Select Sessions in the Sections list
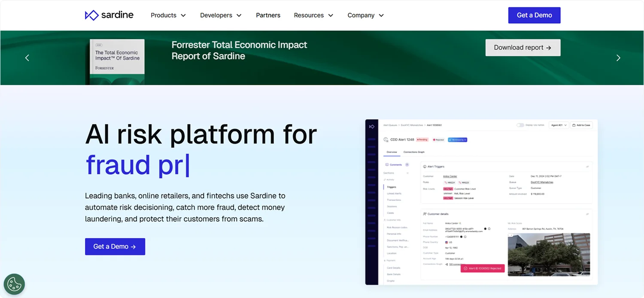 click(392, 206)
